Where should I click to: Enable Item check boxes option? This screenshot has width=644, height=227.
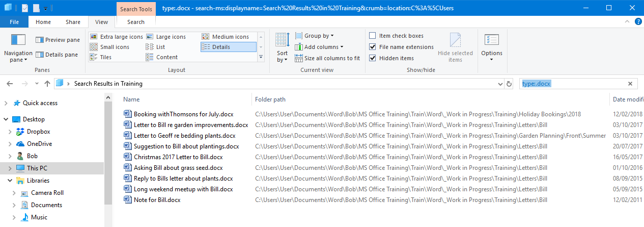[373, 36]
